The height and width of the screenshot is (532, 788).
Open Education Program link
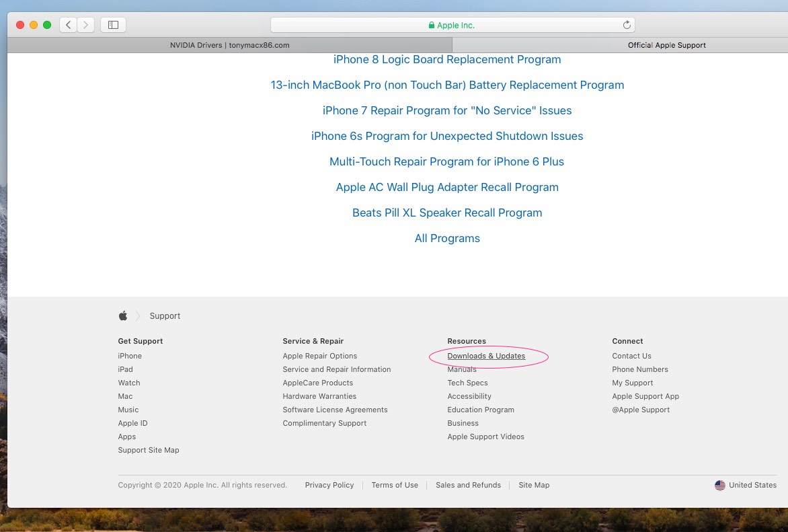click(481, 410)
